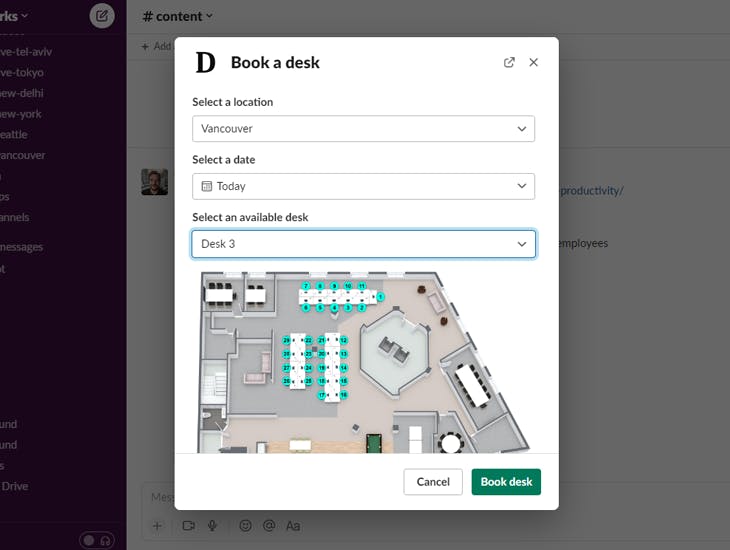
Task: Click desk marker 10 on the floor plan
Action: click(348, 286)
